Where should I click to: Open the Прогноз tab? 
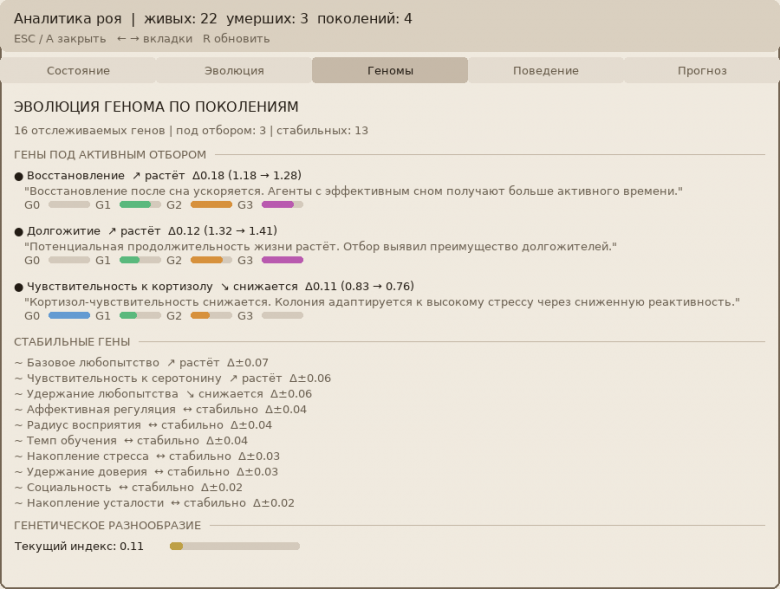pos(702,70)
